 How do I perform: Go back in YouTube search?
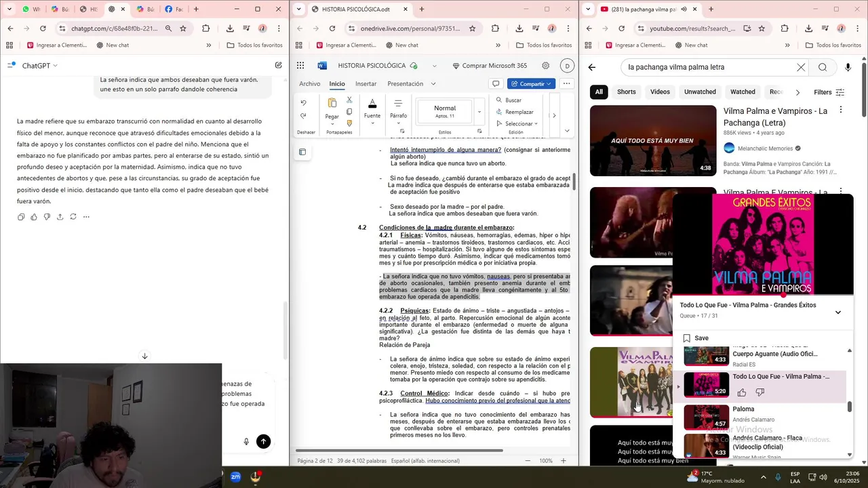coord(592,67)
